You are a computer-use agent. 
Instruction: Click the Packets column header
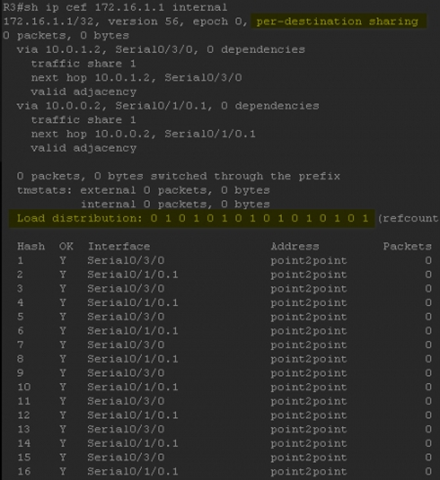click(407, 246)
